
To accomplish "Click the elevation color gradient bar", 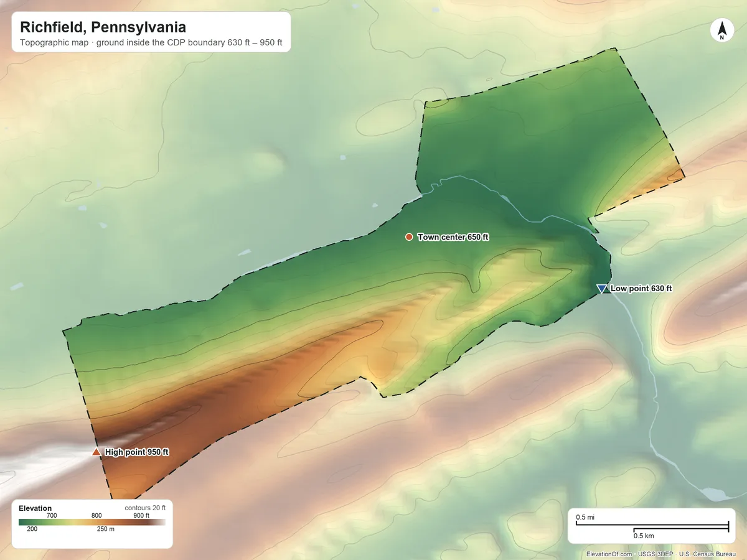I will [92, 523].
